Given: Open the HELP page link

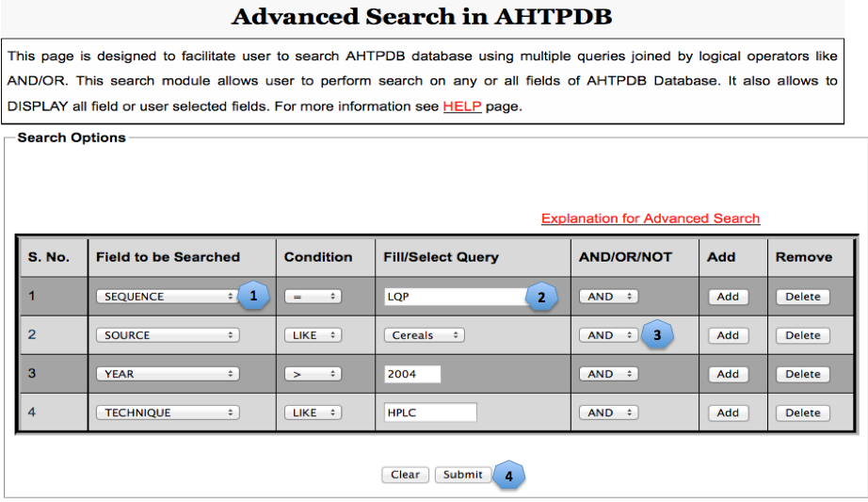Looking at the screenshot, I should click(x=462, y=106).
